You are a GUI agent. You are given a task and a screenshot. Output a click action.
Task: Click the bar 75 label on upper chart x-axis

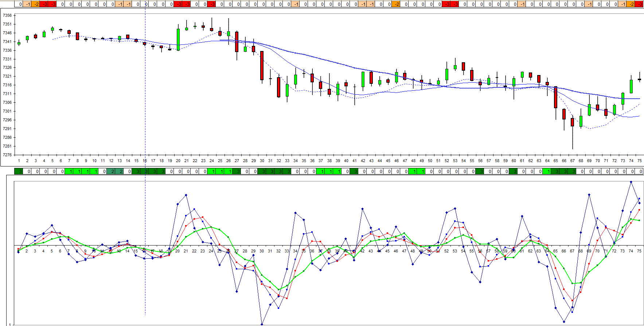[x=640, y=161]
